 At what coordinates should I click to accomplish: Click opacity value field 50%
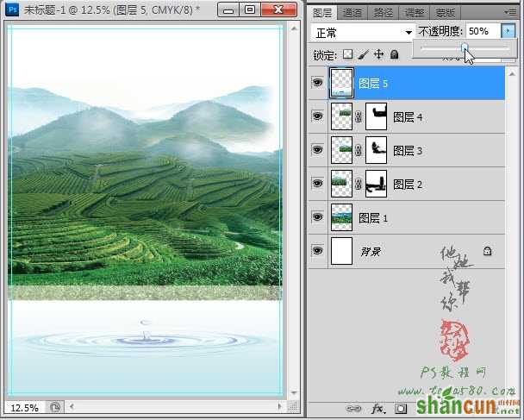point(483,31)
